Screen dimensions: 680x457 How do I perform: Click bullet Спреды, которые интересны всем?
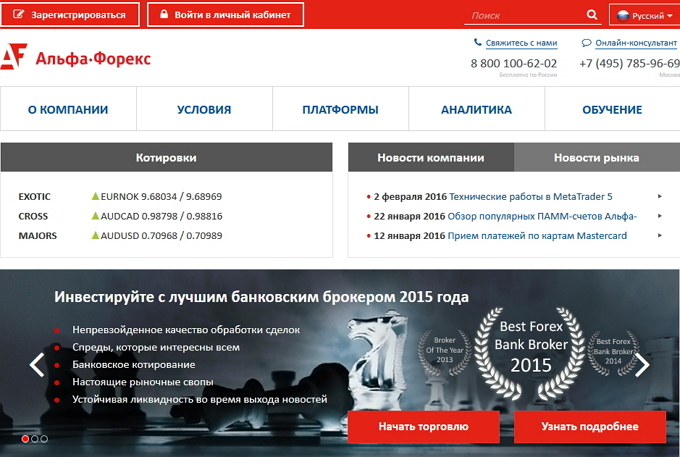click(156, 347)
